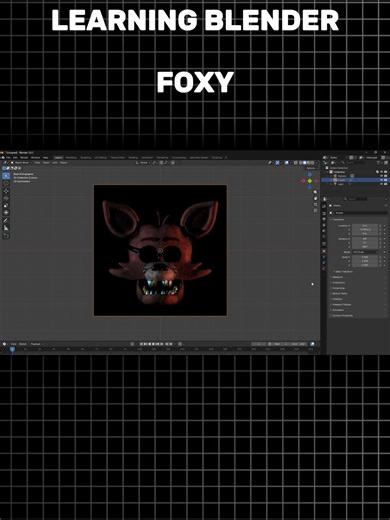Screen dimensions: 390x520
Task: Select the Annotate tool
Action: click(x=6, y=220)
